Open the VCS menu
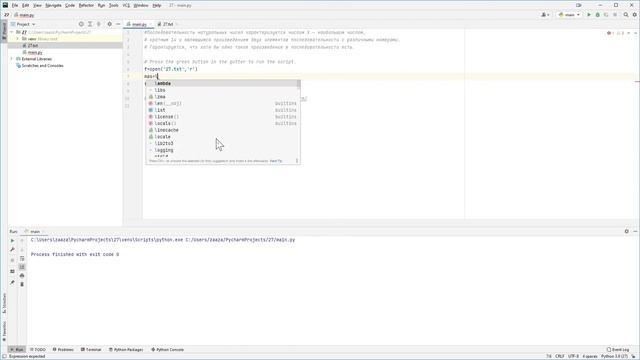Screen dimensions: 640x360 (x=126, y=5)
